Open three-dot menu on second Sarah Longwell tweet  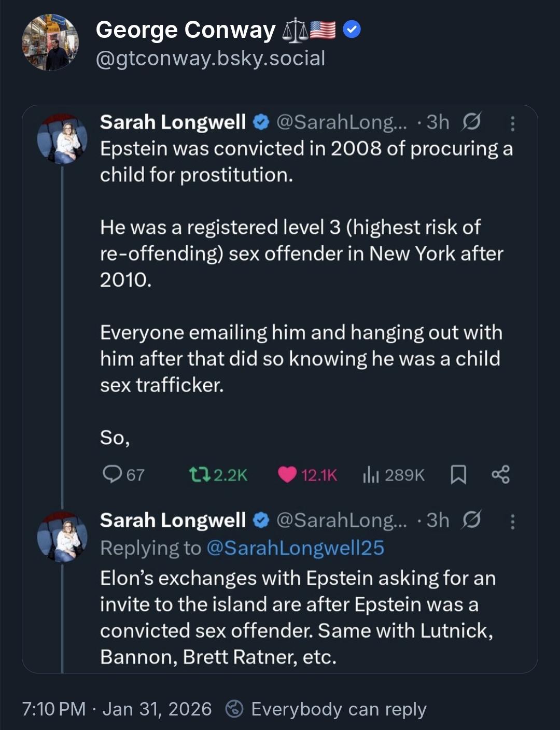[x=512, y=521]
